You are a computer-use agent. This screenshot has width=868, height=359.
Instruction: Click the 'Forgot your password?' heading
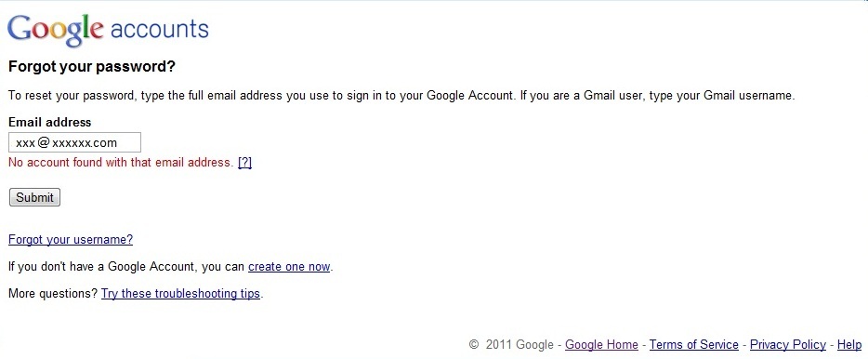(x=92, y=67)
